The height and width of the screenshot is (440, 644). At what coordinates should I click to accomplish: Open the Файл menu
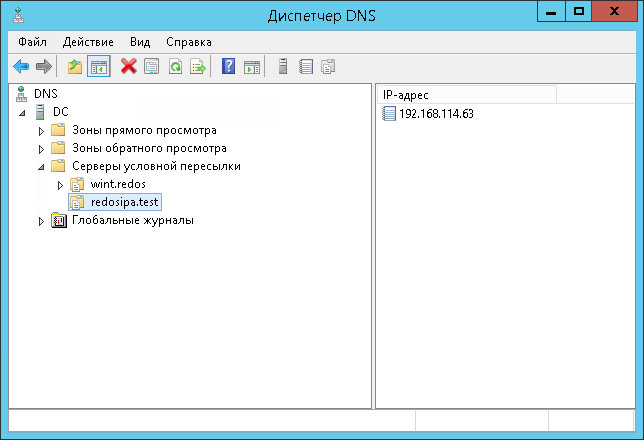click(x=32, y=42)
